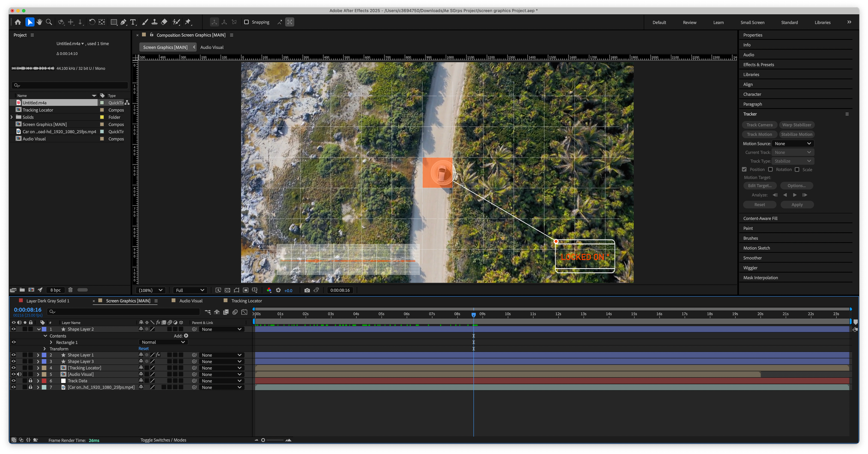Viewport: 868px width, 454px height.
Task: Select the Eraser tool
Action: pyautogui.click(x=164, y=22)
